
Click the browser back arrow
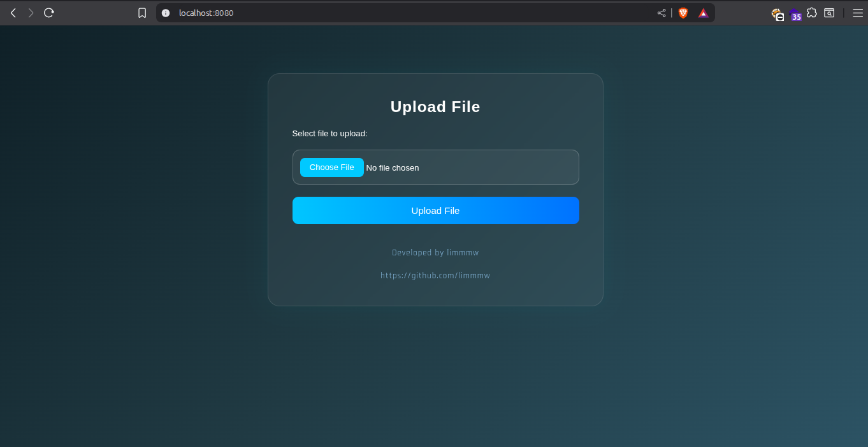pyautogui.click(x=13, y=13)
